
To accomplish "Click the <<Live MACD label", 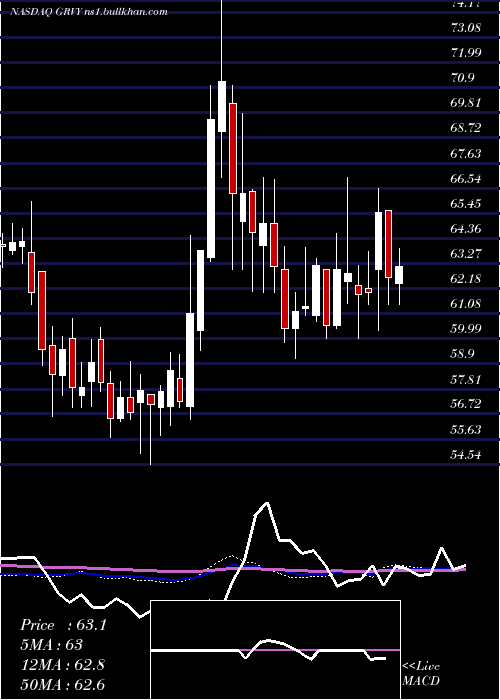I will (421, 673).
